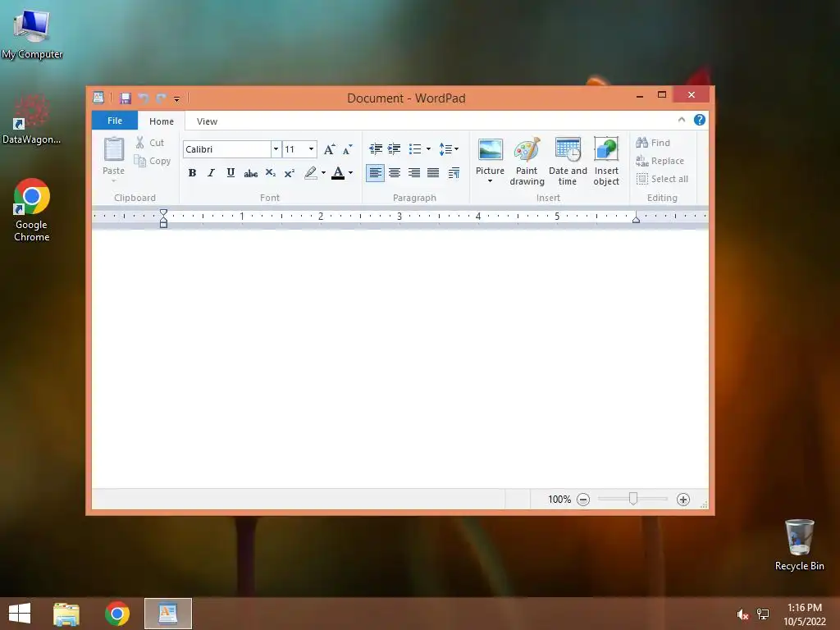Viewport: 840px width, 630px height.
Task: Select Align text left
Action: tap(375, 172)
